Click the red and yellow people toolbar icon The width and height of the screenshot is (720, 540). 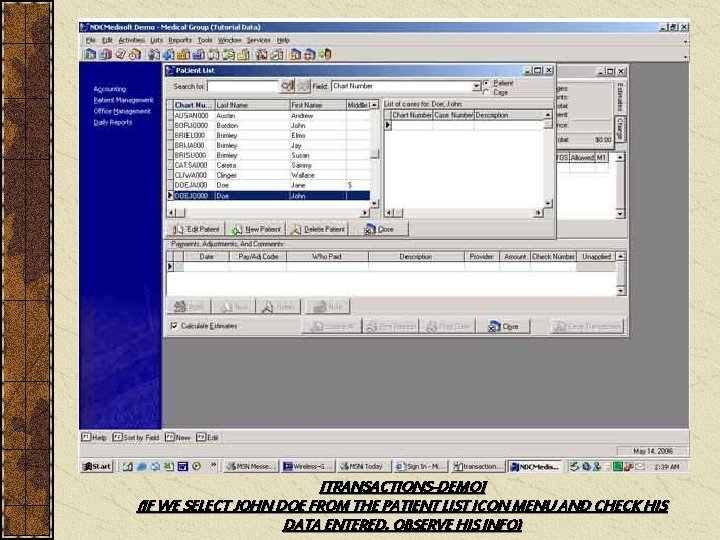135,55
